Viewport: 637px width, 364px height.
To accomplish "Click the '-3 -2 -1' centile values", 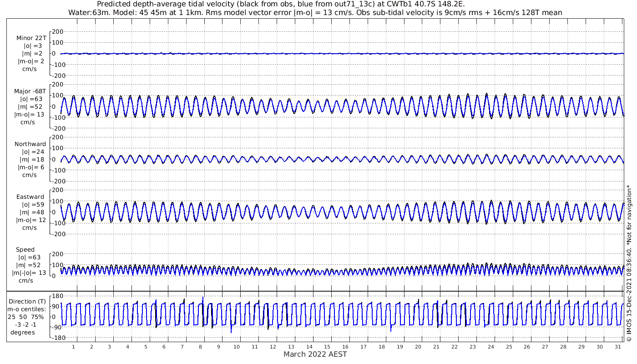I will [25, 325].
